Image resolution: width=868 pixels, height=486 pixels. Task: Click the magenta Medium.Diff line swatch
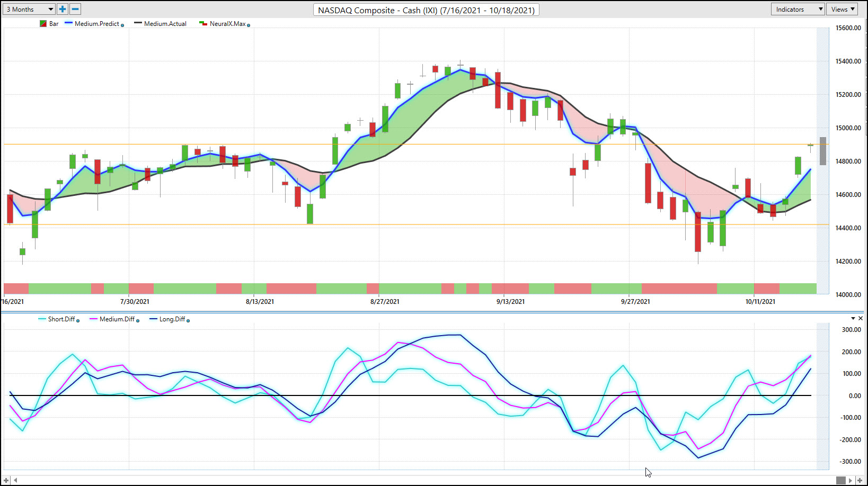tap(93, 319)
